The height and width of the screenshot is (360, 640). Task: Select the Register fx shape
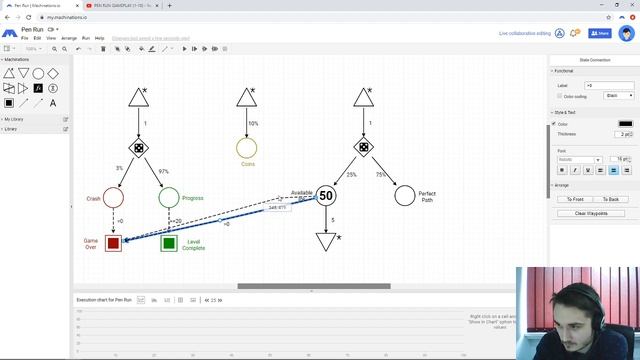tap(38, 88)
